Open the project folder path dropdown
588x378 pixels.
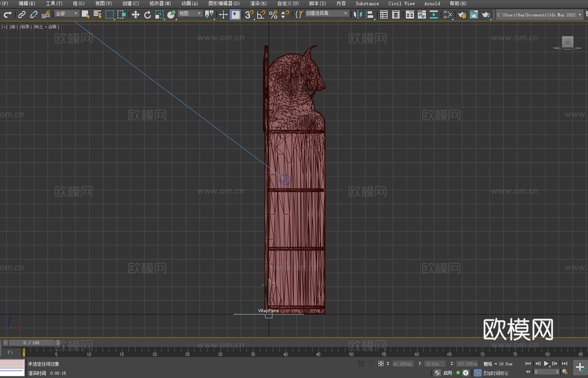tap(539, 15)
